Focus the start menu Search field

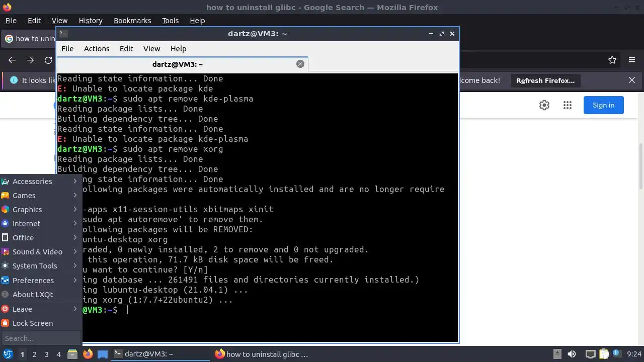click(x=41, y=338)
